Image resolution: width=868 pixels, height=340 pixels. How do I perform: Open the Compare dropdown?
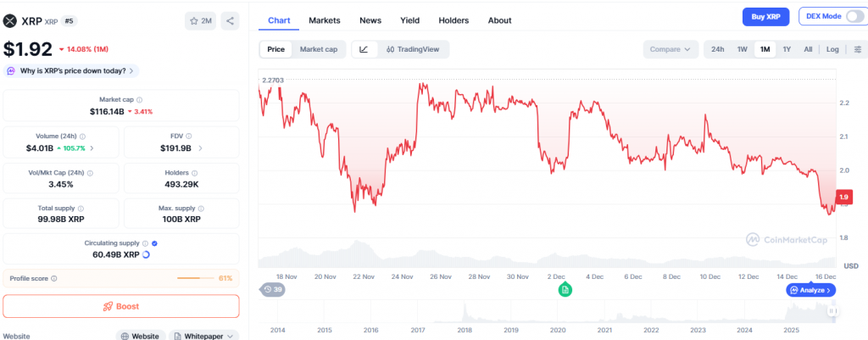tap(670, 49)
